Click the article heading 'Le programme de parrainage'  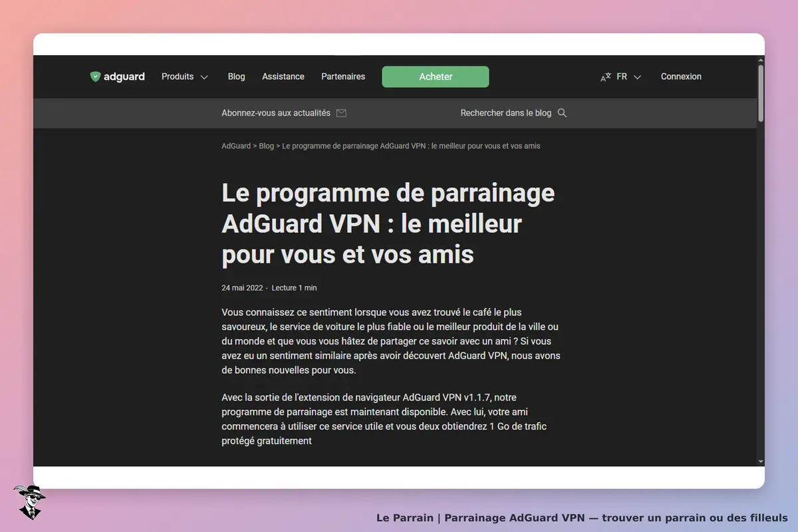(388, 223)
